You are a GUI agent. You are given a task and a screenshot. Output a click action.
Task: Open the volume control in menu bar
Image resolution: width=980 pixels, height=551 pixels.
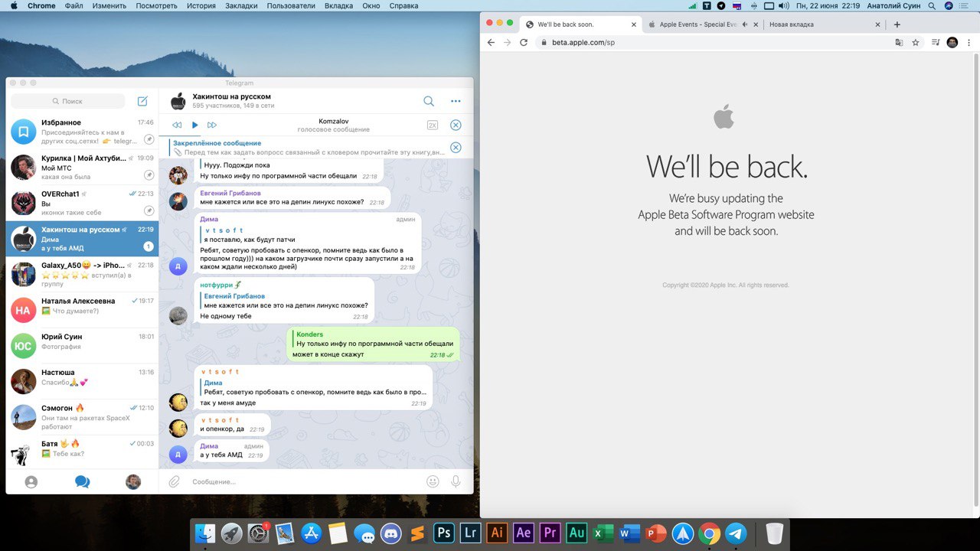784,5
